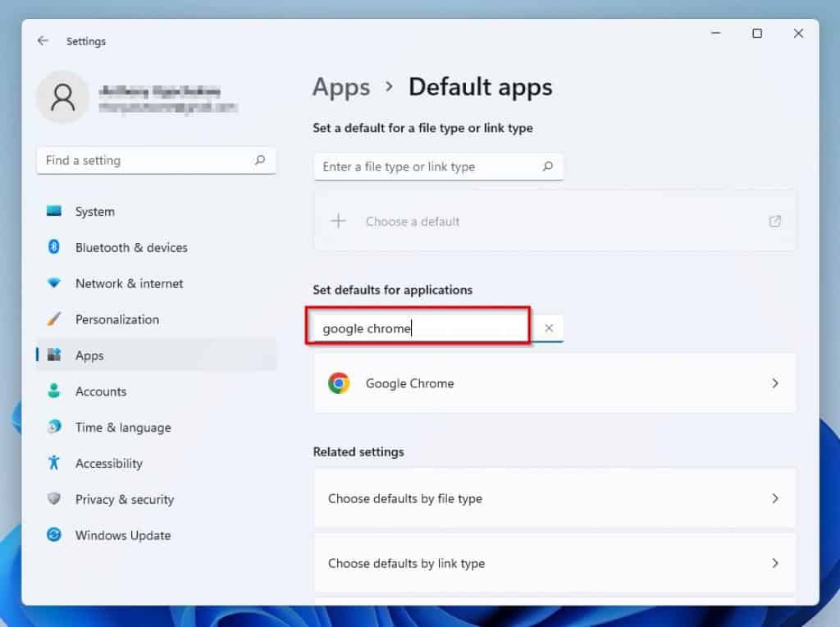Open the Google Chrome app entry
The image size is (840, 627).
pyautogui.click(x=555, y=383)
